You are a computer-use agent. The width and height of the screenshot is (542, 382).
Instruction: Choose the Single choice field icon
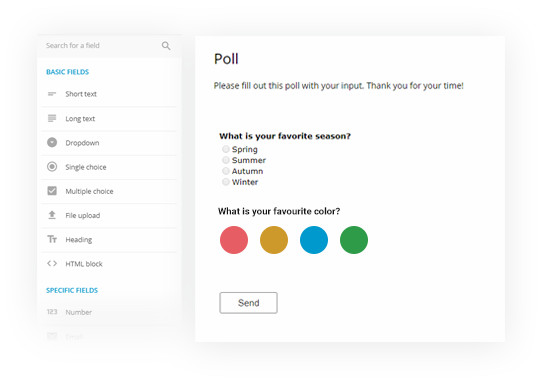(52, 167)
